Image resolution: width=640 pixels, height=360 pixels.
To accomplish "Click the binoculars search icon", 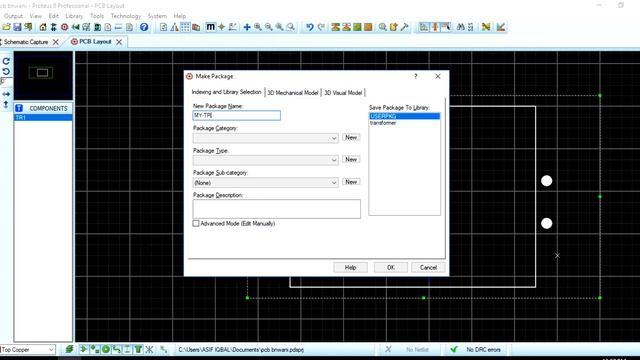I will pyautogui.click(x=461, y=27).
